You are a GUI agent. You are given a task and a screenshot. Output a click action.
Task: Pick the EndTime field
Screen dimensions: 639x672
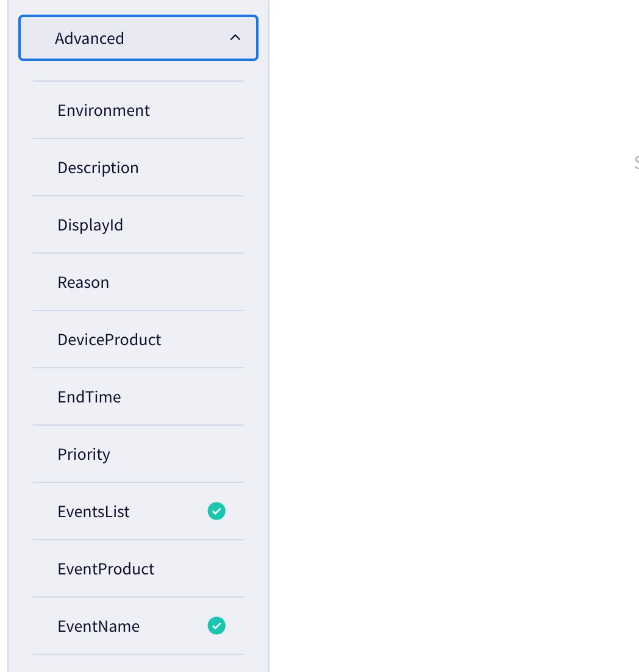click(x=138, y=397)
